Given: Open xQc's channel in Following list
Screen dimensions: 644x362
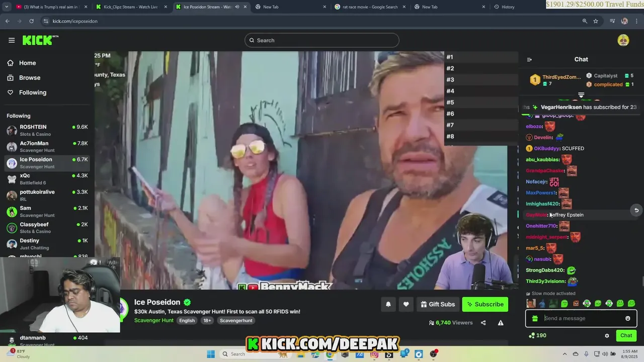Looking at the screenshot, I should click(47, 179).
